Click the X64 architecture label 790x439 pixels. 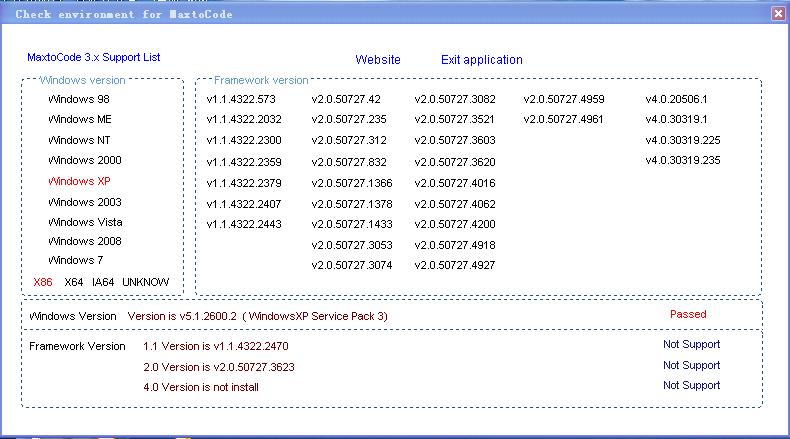(x=74, y=282)
